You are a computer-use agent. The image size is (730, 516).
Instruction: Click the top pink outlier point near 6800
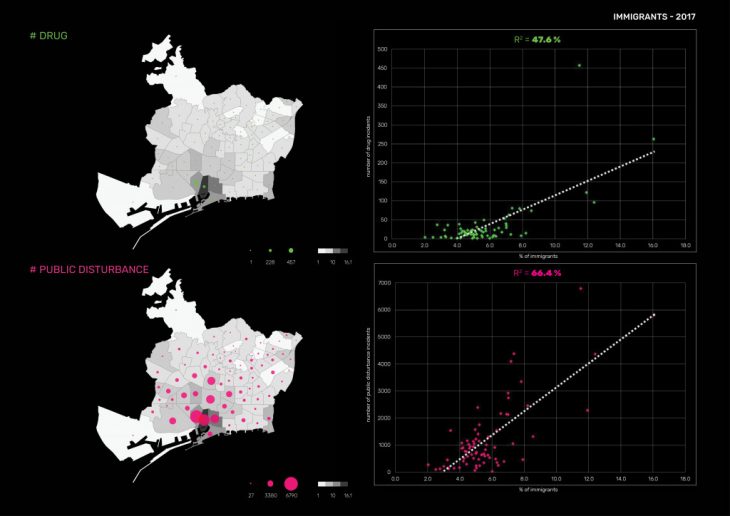(581, 289)
